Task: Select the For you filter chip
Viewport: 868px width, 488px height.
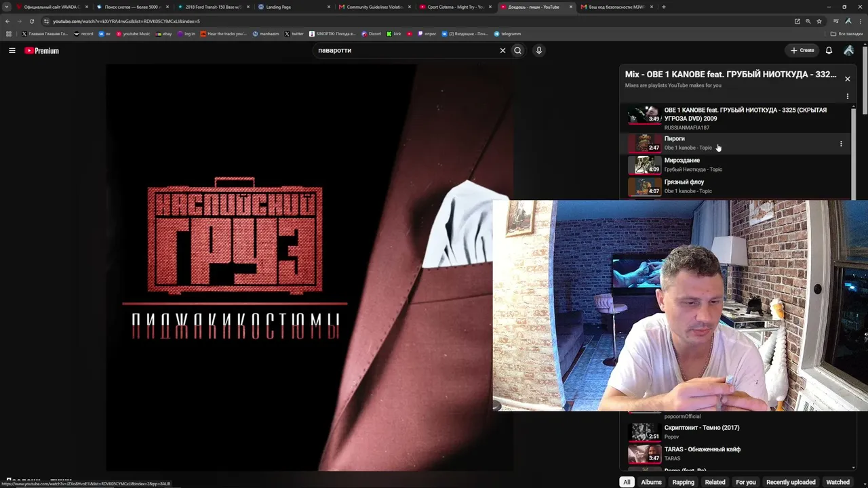Action: tap(746, 482)
